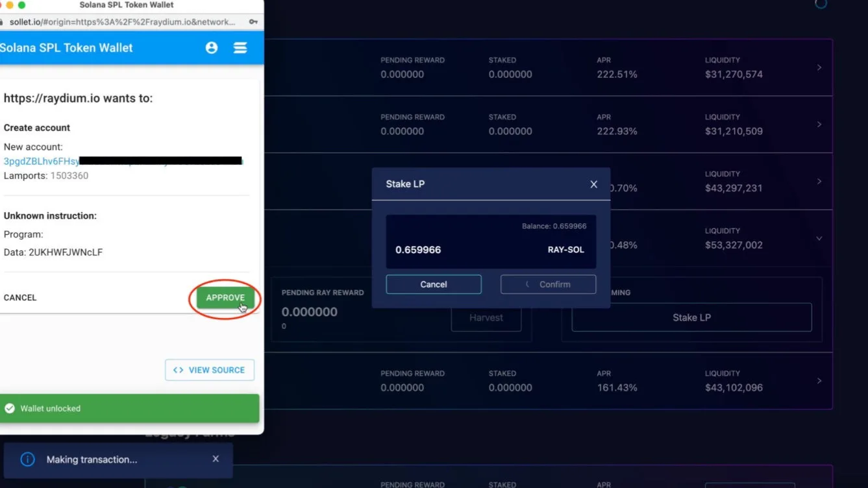Click the $43,102,096 liquidity value
The image size is (868, 488).
pyautogui.click(x=734, y=388)
